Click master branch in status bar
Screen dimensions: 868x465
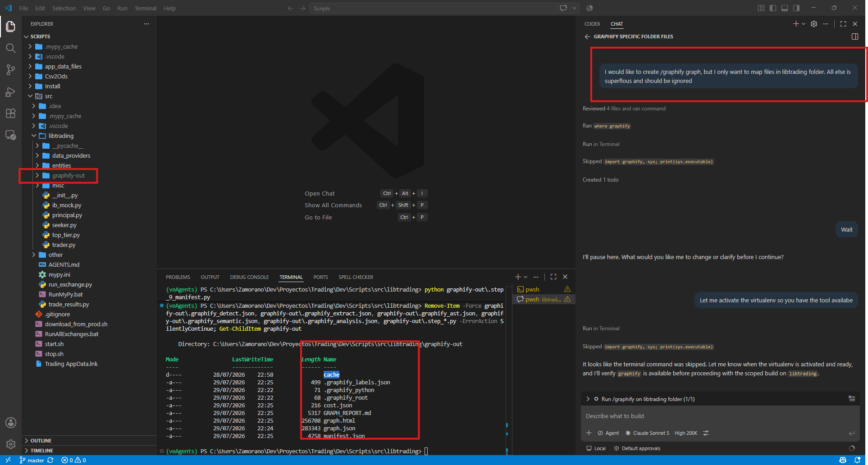click(32, 460)
